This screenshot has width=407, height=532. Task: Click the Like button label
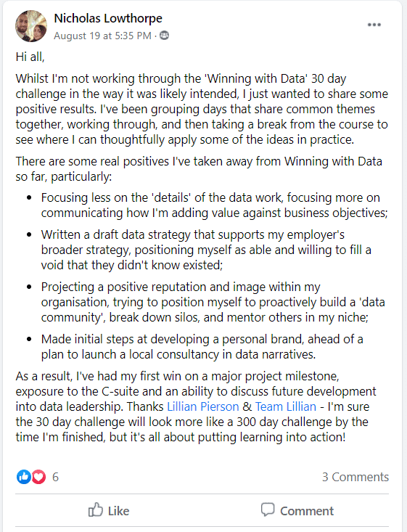118,511
